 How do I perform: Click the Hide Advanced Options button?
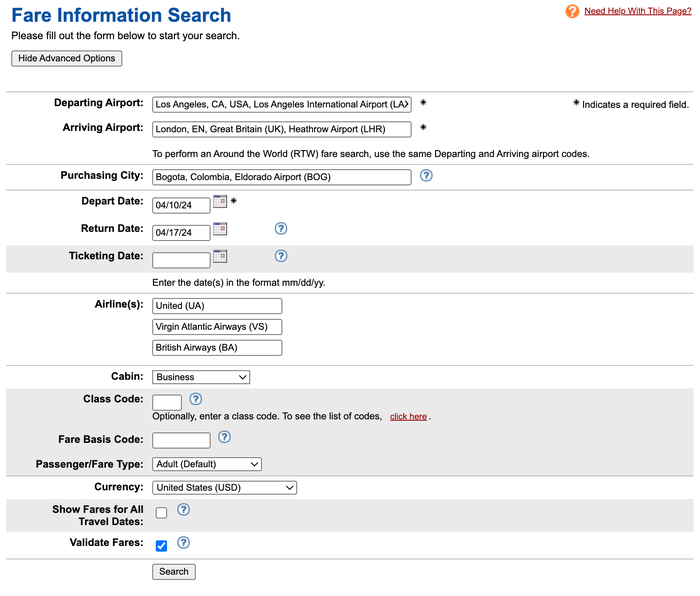67,58
